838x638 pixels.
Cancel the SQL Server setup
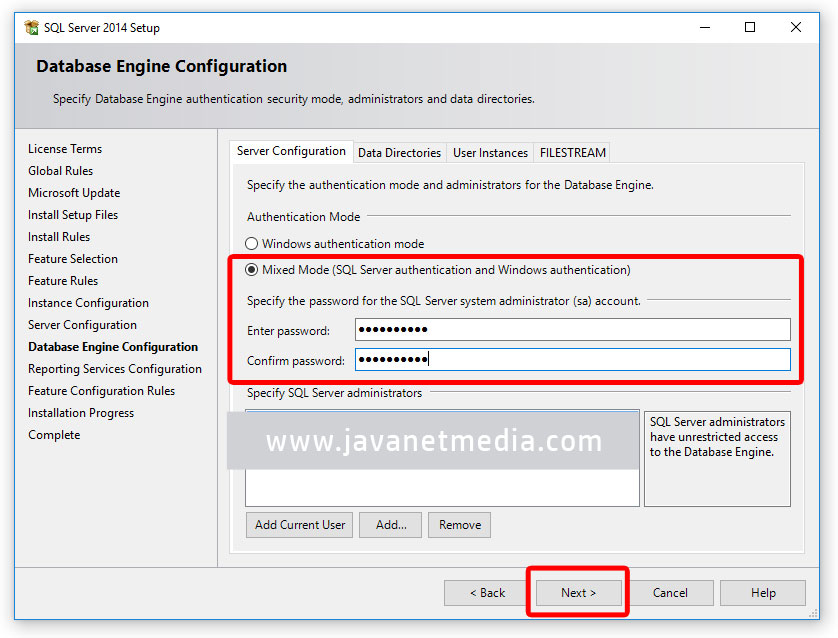click(x=670, y=593)
